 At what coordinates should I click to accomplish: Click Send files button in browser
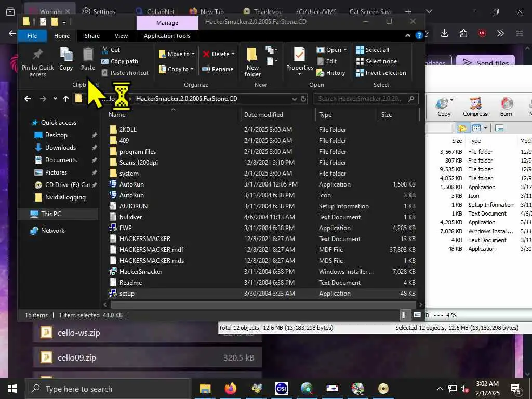(x=486, y=62)
